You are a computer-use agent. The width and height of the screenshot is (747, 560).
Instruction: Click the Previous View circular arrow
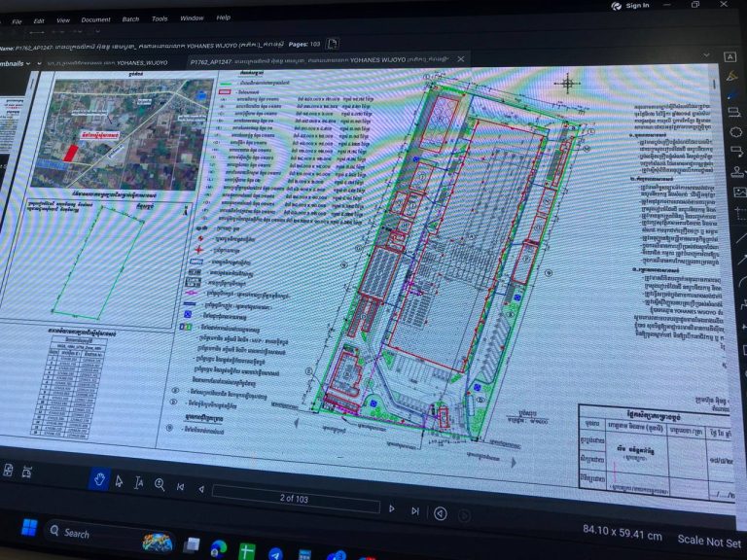pyautogui.click(x=441, y=513)
